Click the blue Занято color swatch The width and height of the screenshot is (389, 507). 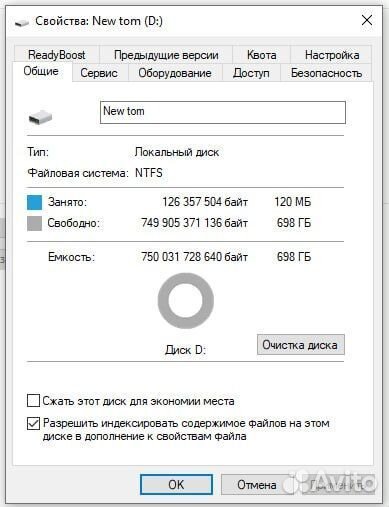[x=34, y=202]
